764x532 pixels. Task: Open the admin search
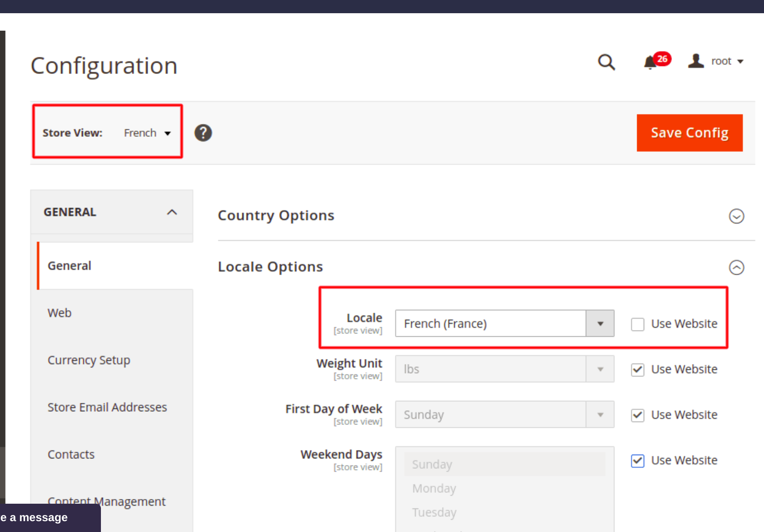pyautogui.click(x=606, y=62)
